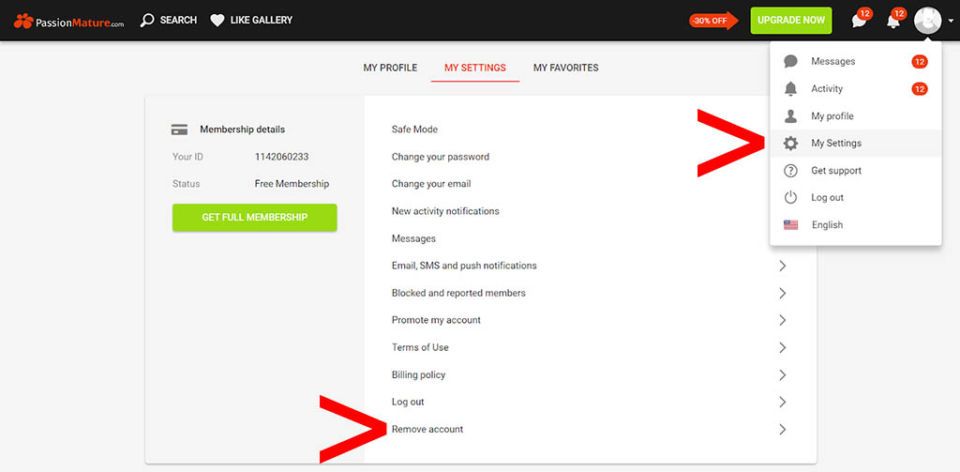Toggle the arrow next to avatar
Screen dimensions: 960x472
(x=951, y=21)
